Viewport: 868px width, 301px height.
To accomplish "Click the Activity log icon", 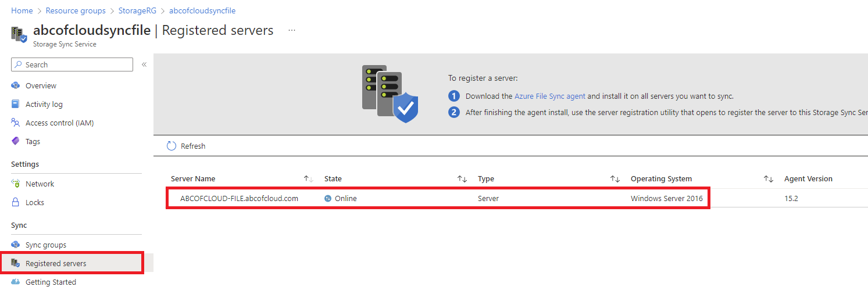I will 16,104.
